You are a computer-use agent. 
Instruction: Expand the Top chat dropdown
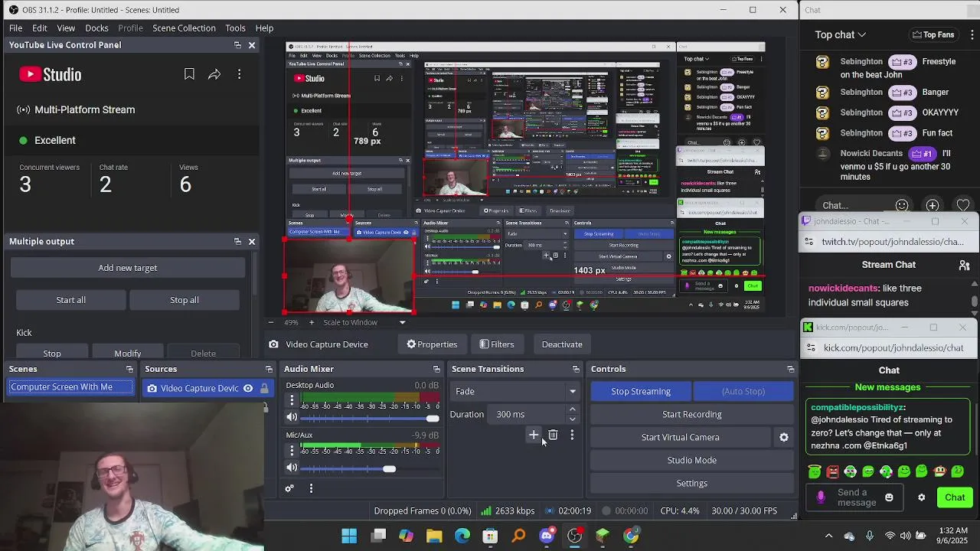click(841, 34)
